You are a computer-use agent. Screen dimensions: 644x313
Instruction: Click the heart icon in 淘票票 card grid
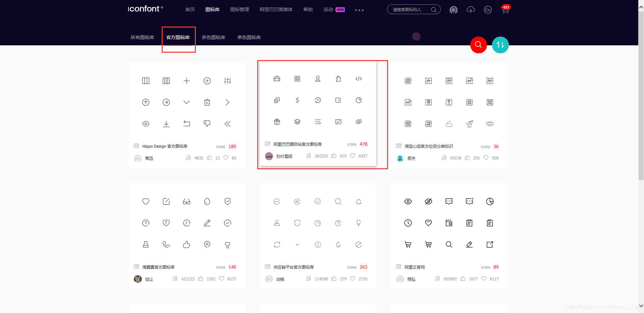tap(146, 202)
